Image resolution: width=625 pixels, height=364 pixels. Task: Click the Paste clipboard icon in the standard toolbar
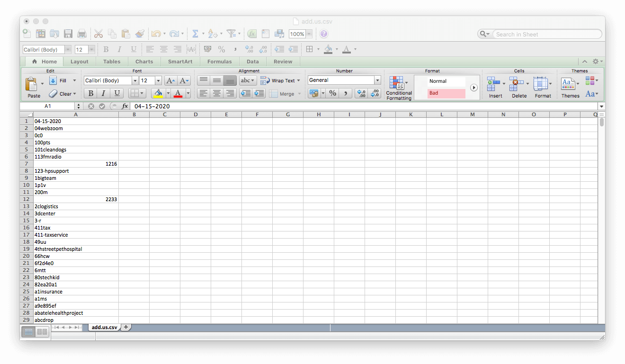tap(125, 34)
